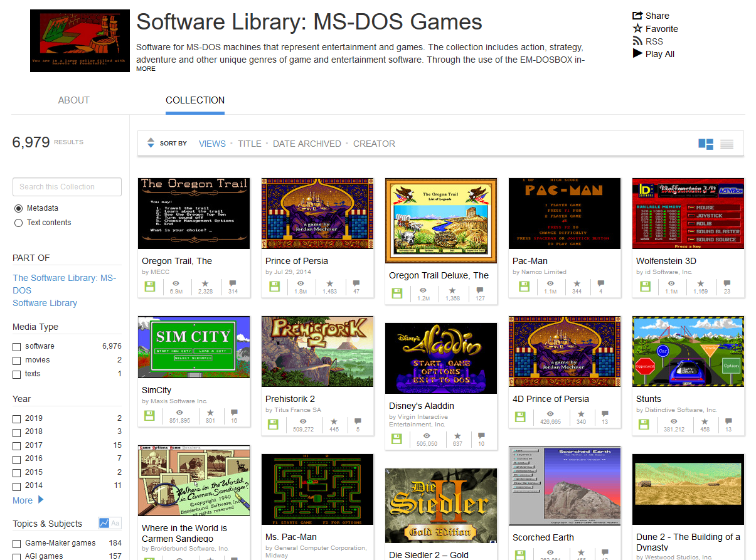This screenshot has height=560, width=756.
Task: Open the Ms. Pac-Man thumbnail
Action: pos(317,489)
